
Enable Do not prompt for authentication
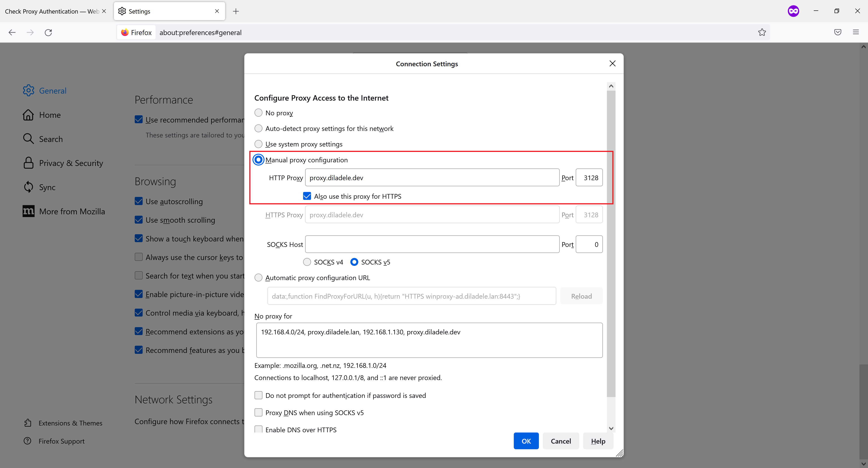258,395
